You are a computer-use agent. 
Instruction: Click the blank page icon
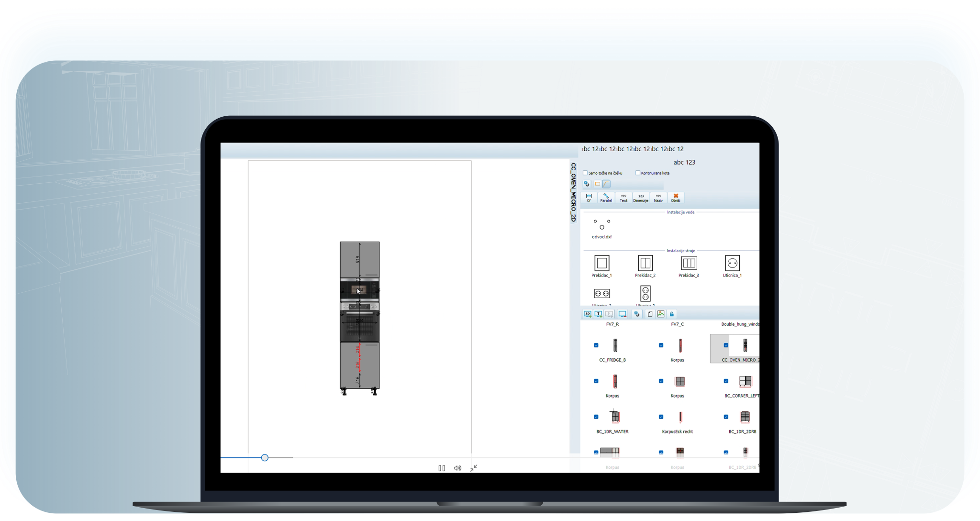pyautogui.click(x=650, y=314)
